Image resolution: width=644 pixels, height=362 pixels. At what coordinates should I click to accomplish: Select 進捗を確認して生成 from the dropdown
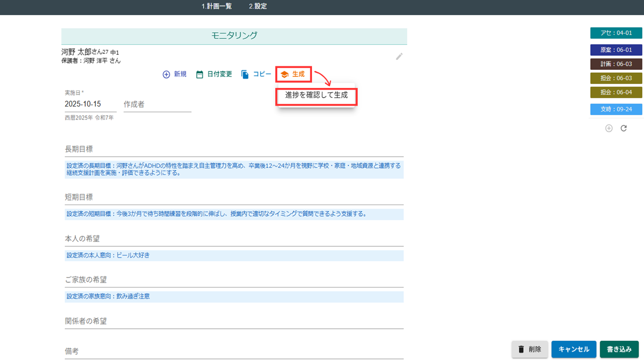tap(316, 95)
